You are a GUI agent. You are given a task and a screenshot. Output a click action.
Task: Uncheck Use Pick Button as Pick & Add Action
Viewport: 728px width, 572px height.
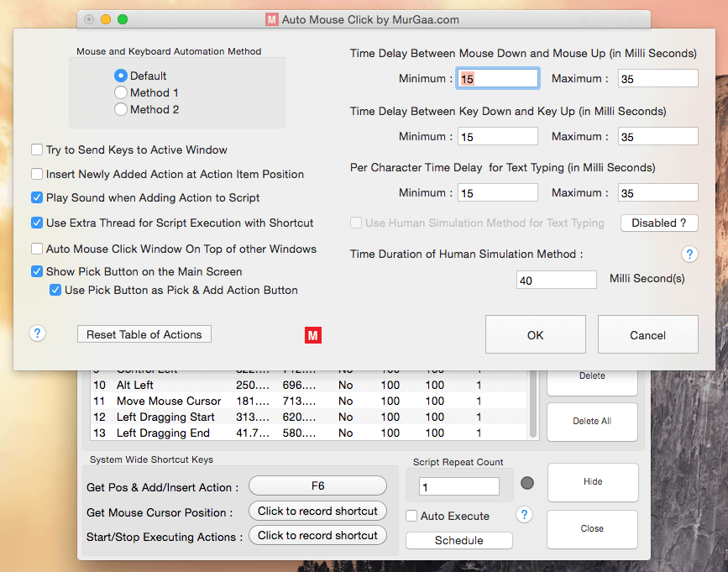point(55,290)
